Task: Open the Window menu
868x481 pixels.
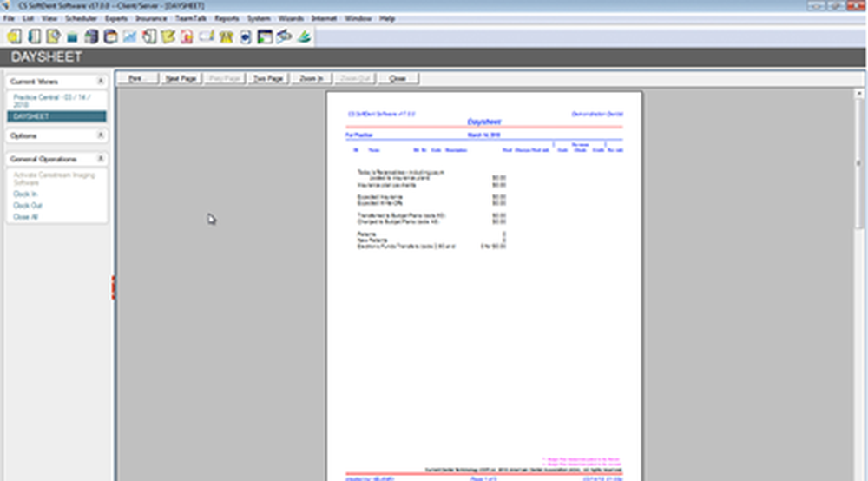Action: (358, 18)
